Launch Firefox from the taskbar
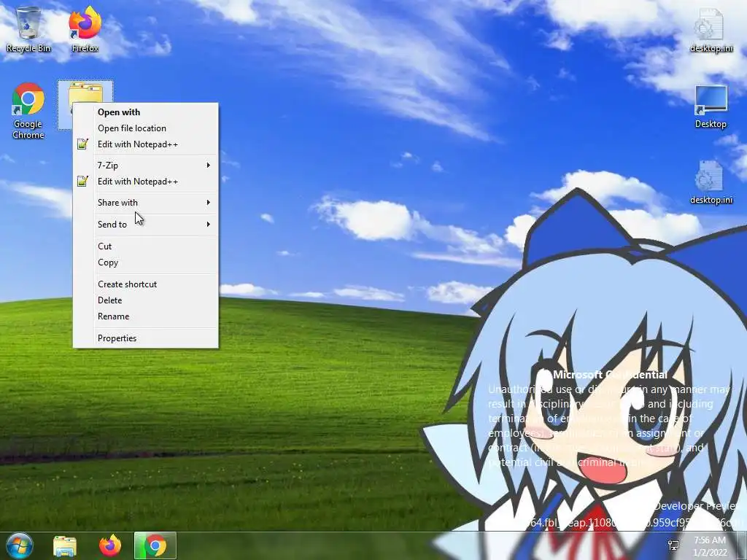747x560 pixels. pyautogui.click(x=110, y=545)
